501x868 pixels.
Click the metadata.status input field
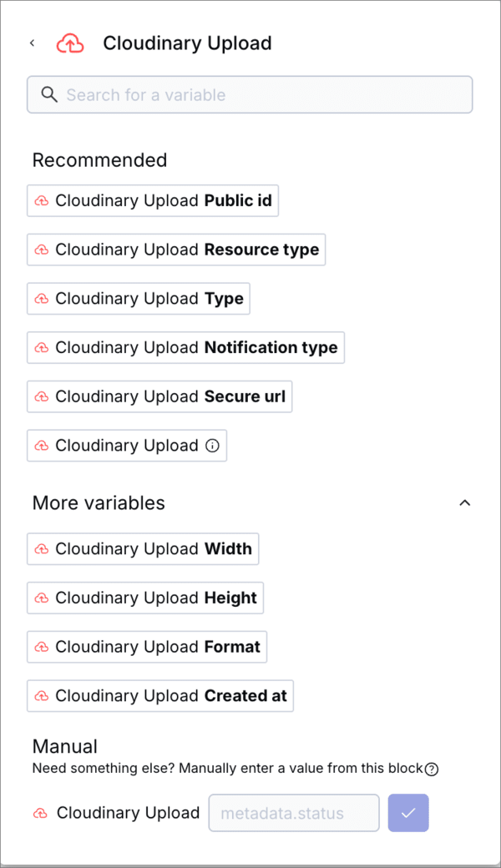click(x=294, y=812)
